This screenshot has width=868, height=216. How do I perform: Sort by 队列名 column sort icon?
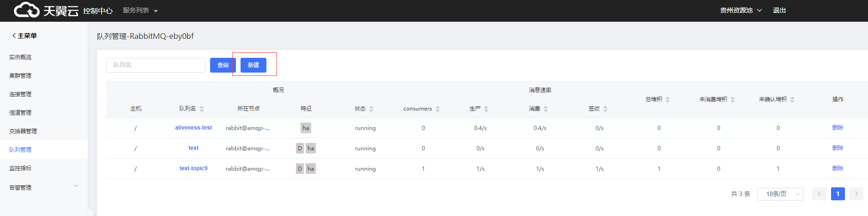pos(202,109)
